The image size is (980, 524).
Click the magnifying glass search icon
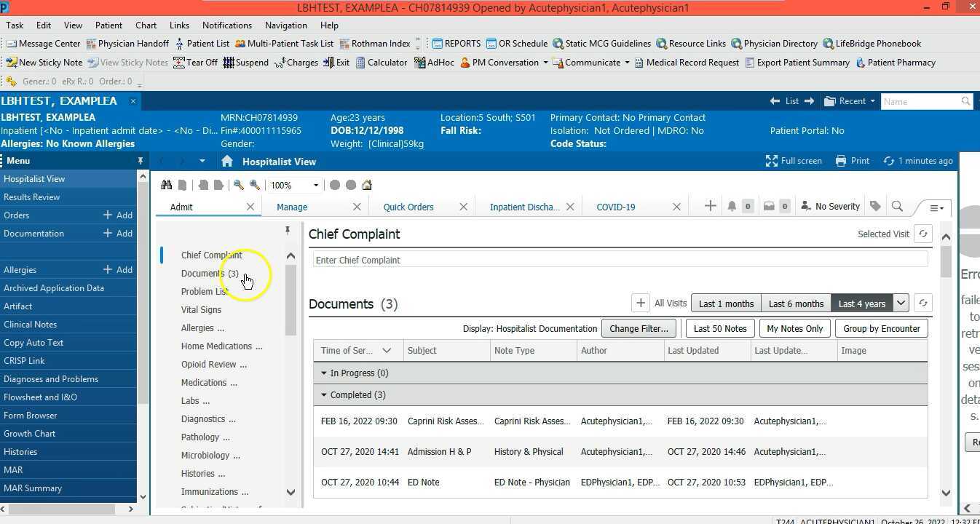pyautogui.click(x=897, y=206)
